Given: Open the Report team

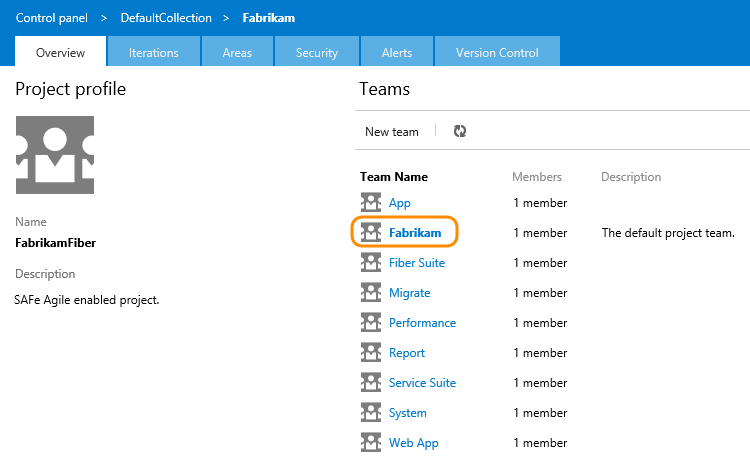Looking at the screenshot, I should 407,353.
